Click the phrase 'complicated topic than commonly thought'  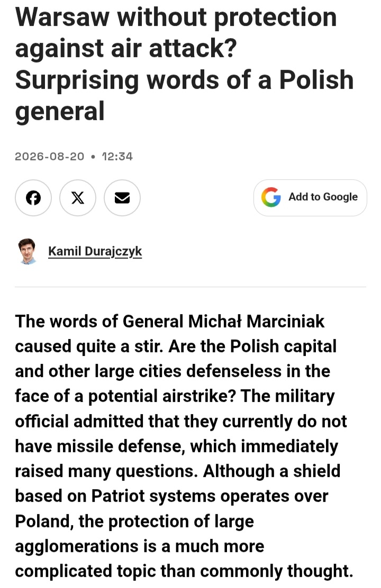pos(183,572)
